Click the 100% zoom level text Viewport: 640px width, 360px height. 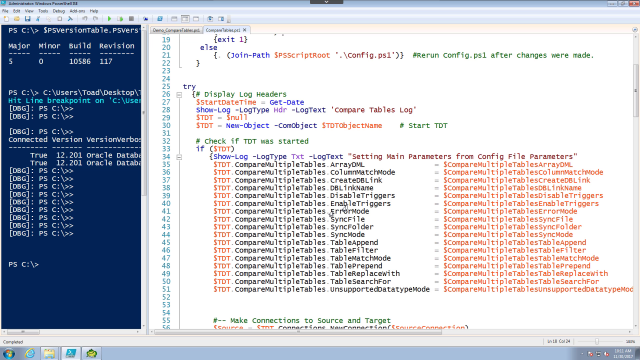click(630, 342)
